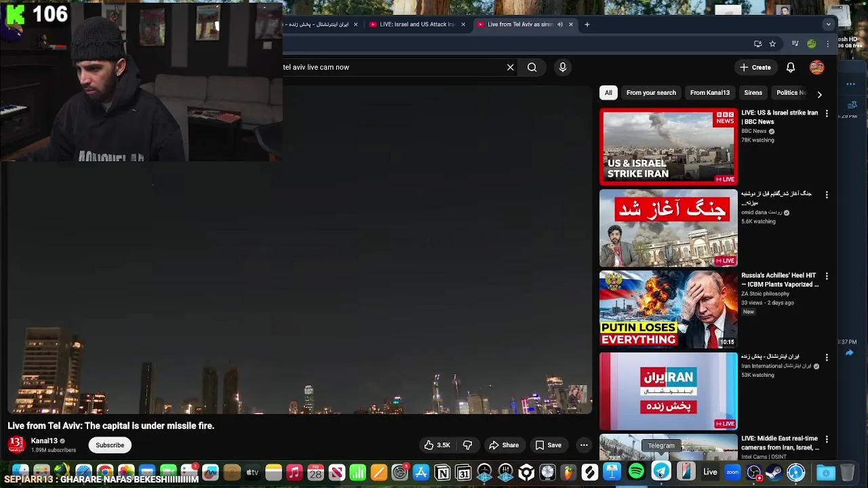Expand the Chrome tab search chevron

click(x=828, y=24)
